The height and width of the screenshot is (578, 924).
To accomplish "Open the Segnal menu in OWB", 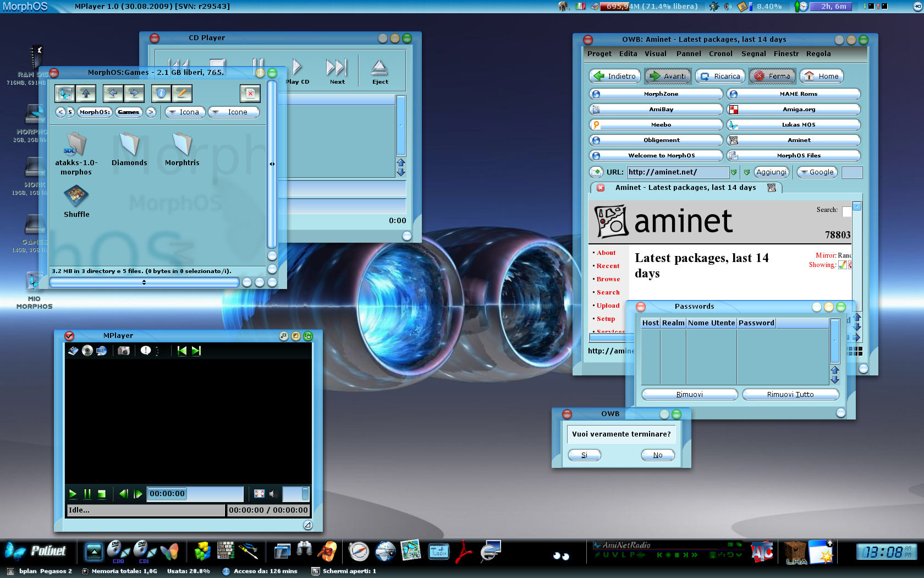I will pos(753,54).
